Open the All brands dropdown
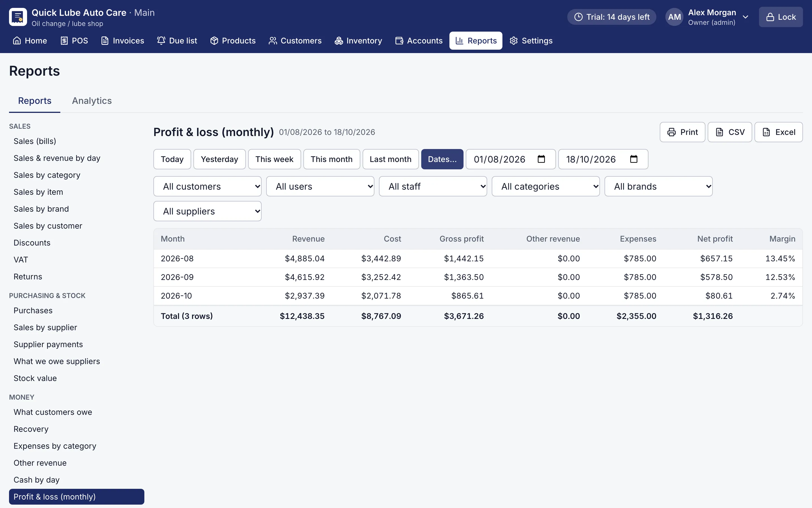Screen dimensions: 812x508 pos(658,186)
